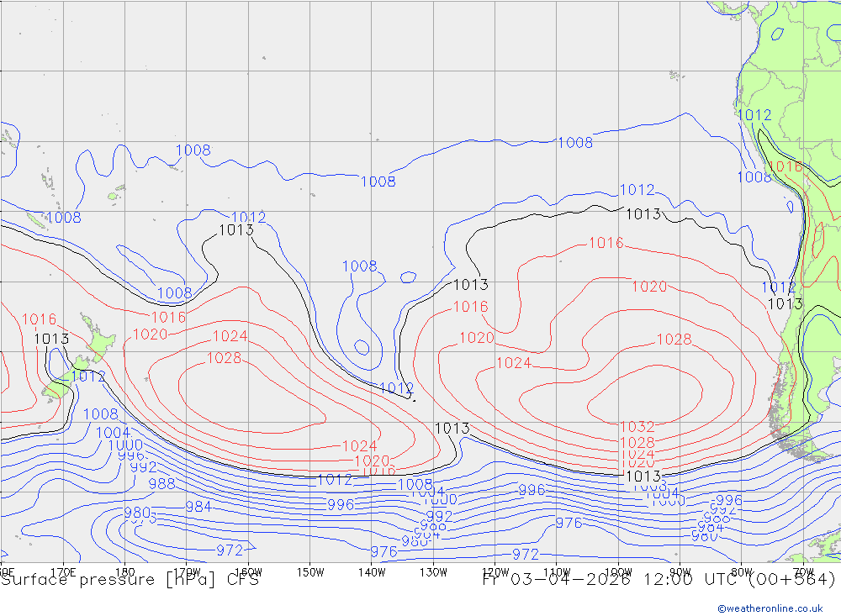Click the 90W longitude axis label
The width and height of the screenshot is (841, 616).
(x=680, y=572)
